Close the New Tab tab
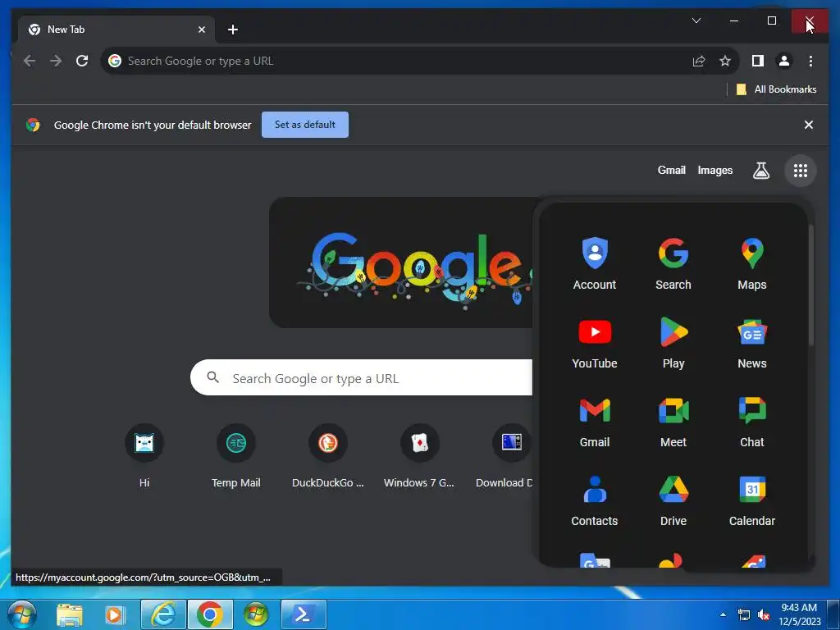The height and width of the screenshot is (630, 840). [x=202, y=30]
